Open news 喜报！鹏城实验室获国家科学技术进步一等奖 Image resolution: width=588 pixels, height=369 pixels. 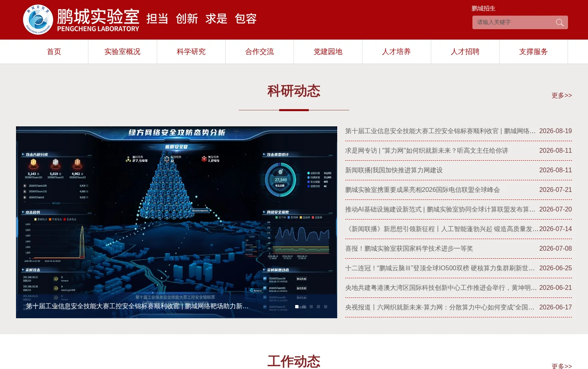[409, 249]
